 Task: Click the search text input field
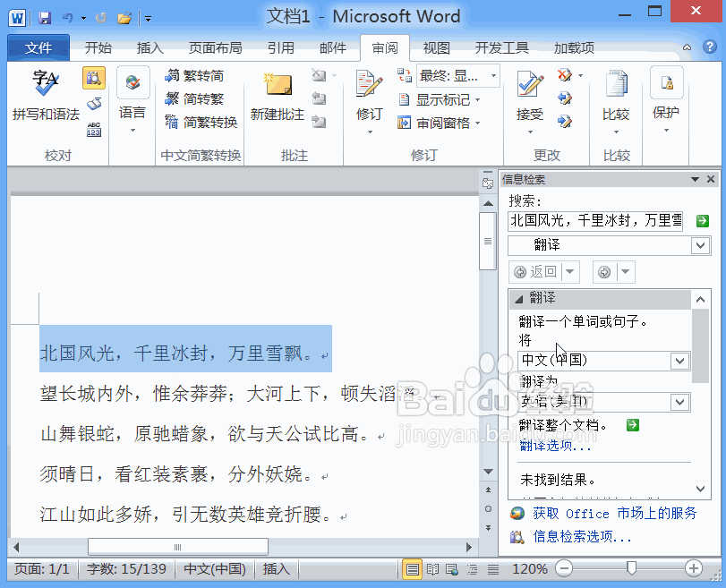click(595, 221)
